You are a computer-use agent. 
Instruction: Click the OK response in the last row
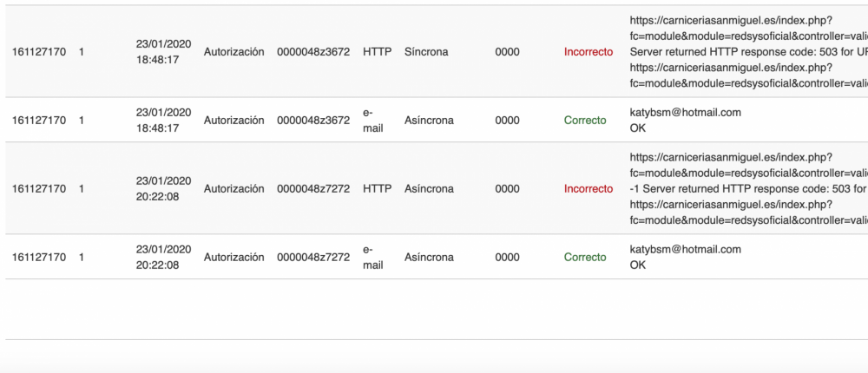[x=638, y=265]
